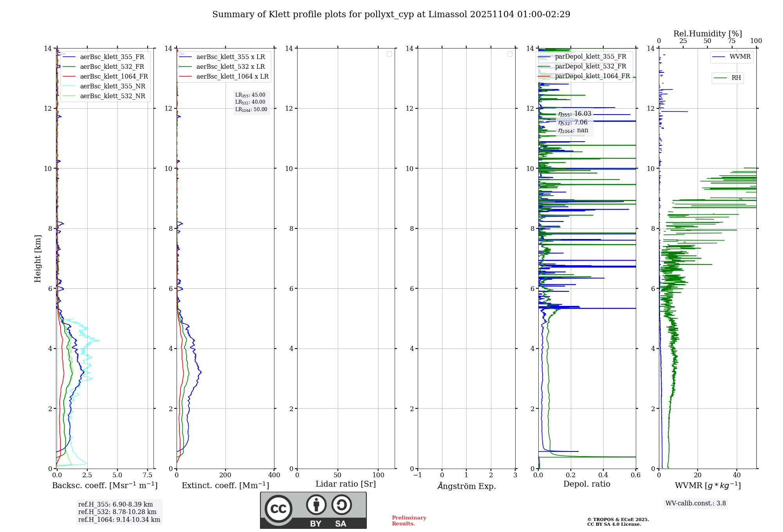Click the WV-calib.const. 3.8 label
Image resolution: width=783 pixels, height=532 pixels.
point(695,503)
